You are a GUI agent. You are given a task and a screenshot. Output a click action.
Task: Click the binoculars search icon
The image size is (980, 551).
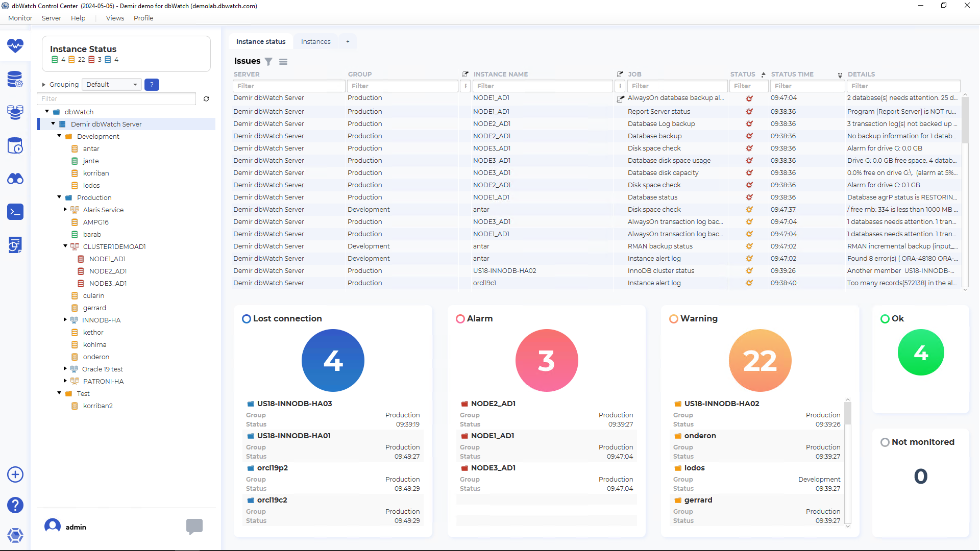[x=15, y=179]
